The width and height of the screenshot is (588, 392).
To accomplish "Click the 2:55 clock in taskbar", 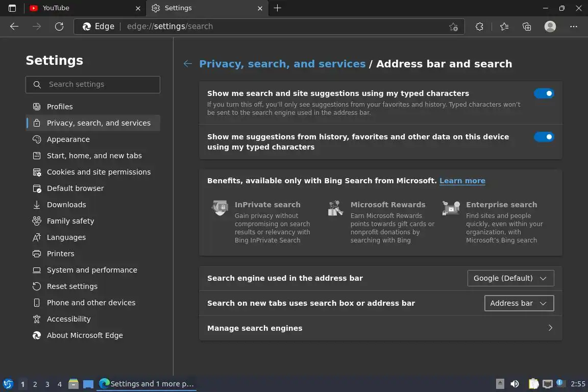I will click(577, 384).
